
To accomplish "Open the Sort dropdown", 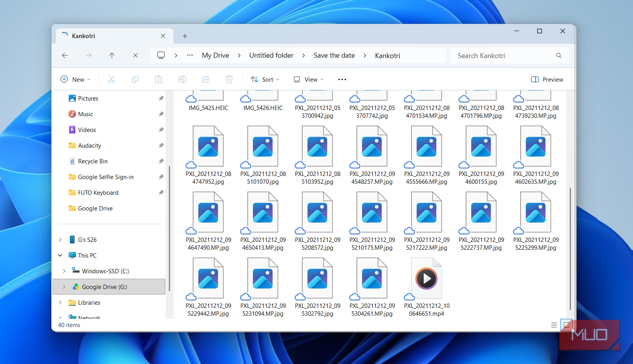I will (x=265, y=79).
